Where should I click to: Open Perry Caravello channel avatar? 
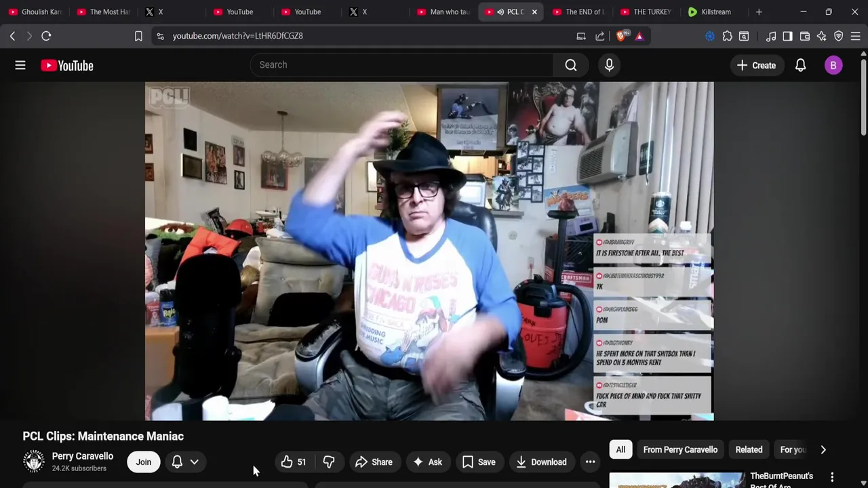click(34, 462)
